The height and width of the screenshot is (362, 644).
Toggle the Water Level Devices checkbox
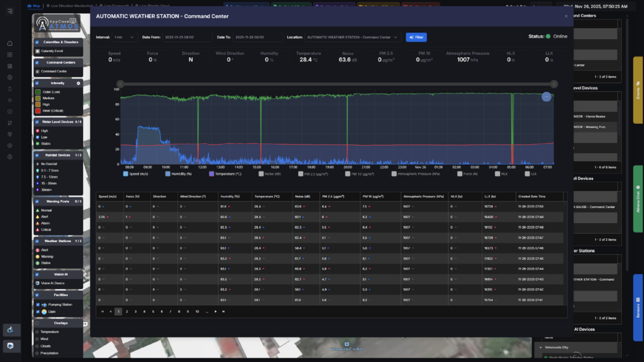pyautogui.click(x=37, y=122)
